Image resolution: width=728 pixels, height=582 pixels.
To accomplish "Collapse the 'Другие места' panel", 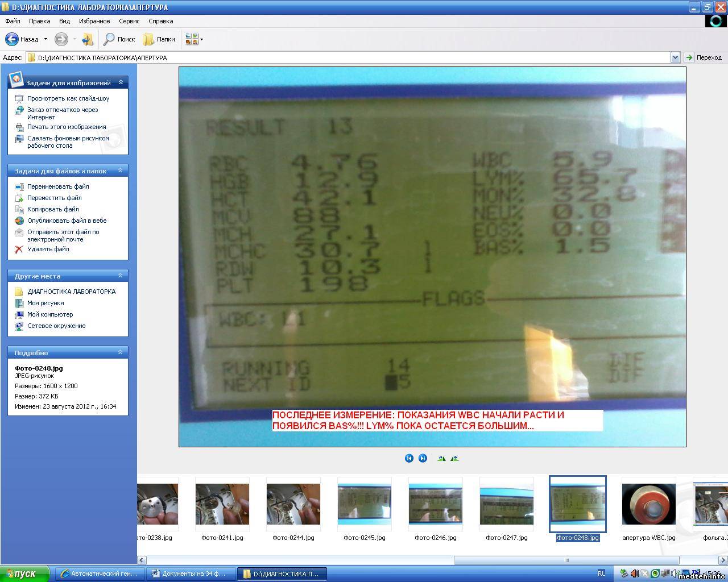I will (x=121, y=276).
